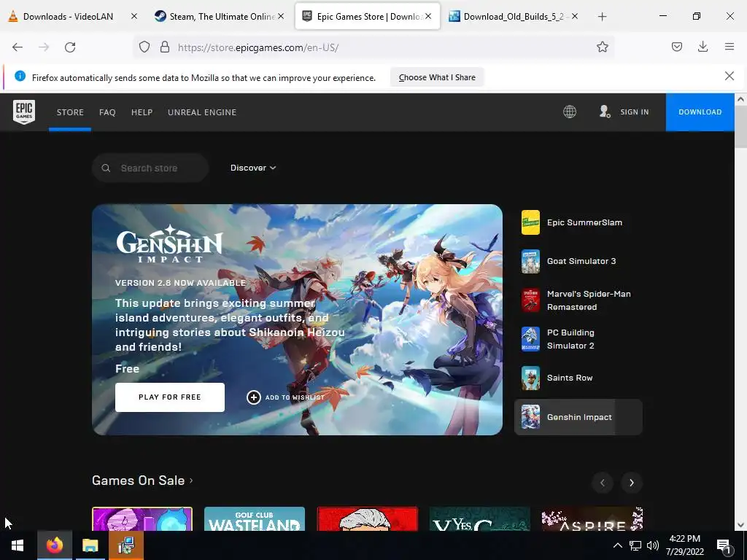Go back using the browser back arrow

(x=18, y=47)
